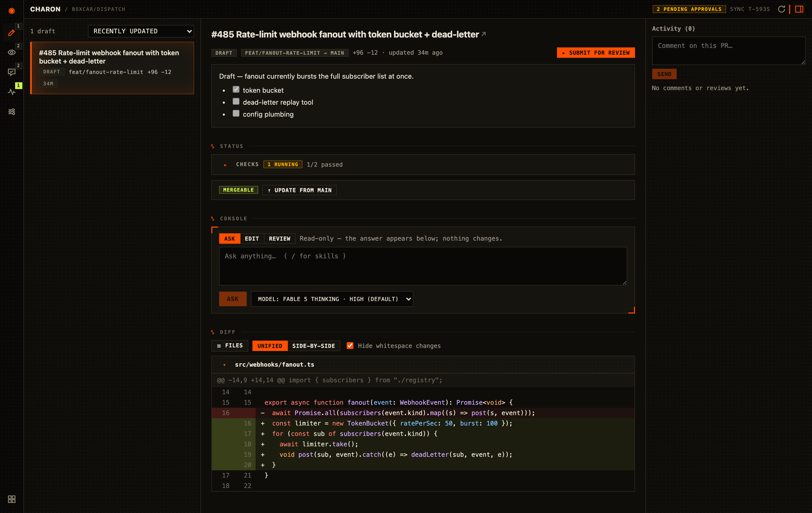812x513 pixels.
Task: Click the Charon app name
Action: (45, 9)
